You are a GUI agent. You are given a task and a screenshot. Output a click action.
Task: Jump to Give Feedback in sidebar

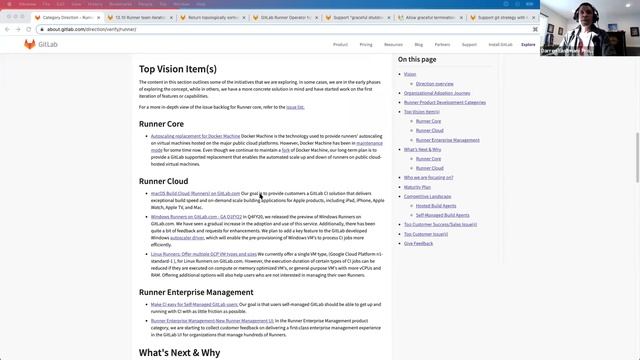418,243
